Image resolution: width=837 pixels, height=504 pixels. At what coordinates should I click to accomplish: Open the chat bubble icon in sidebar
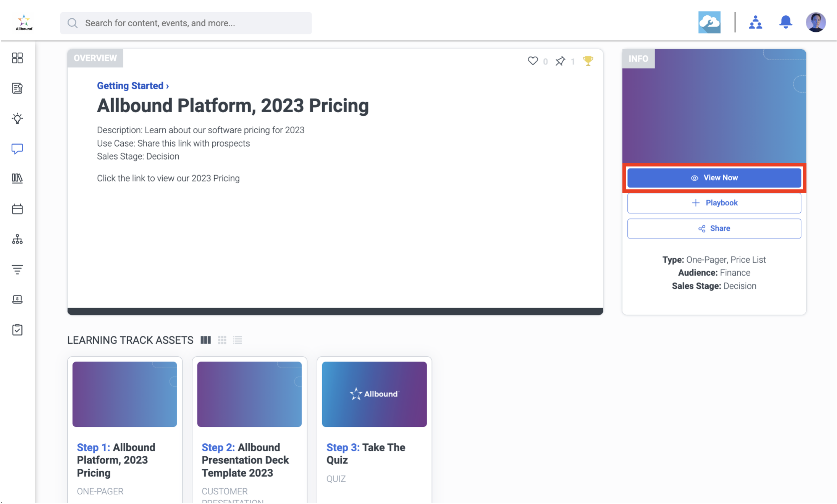tap(17, 149)
